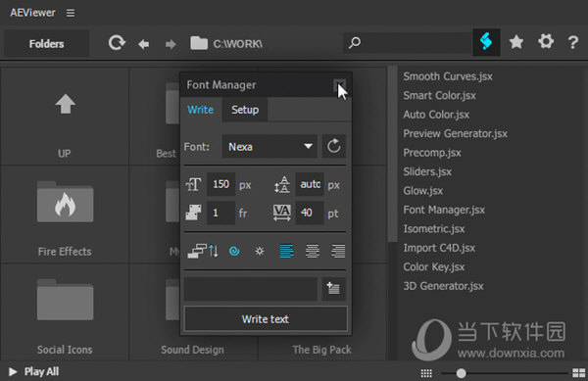Select Smooth Curves.jsx script
This screenshot has width=588, height=381.
448,76
